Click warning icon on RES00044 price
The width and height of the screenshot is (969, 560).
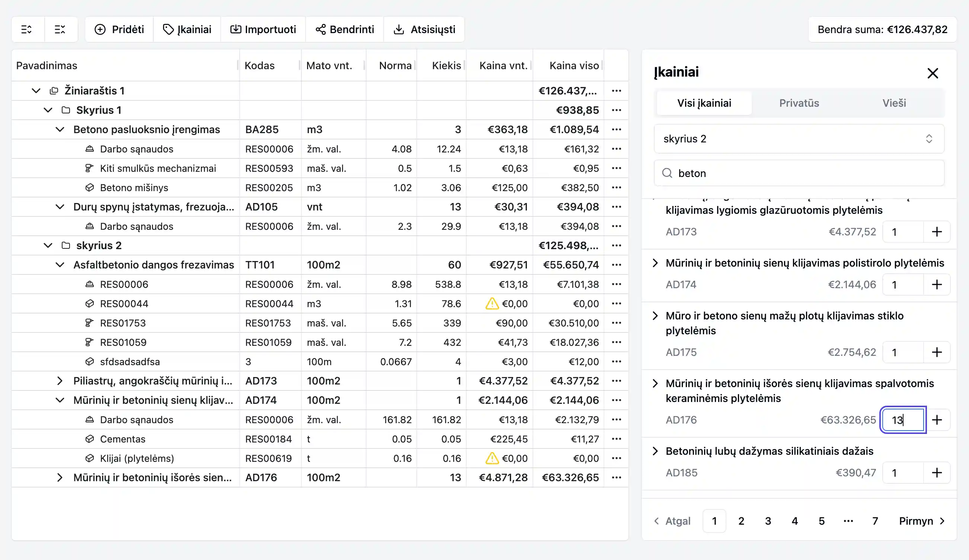(492, 304)
